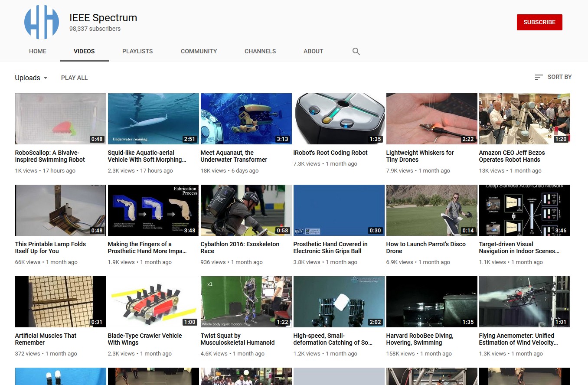Image resolution: width=588 pixels, height=385 pixels.
Task: Click title 'Target-driven Visual Navigation in Indoor Scenes'
Action: (519, 248)
